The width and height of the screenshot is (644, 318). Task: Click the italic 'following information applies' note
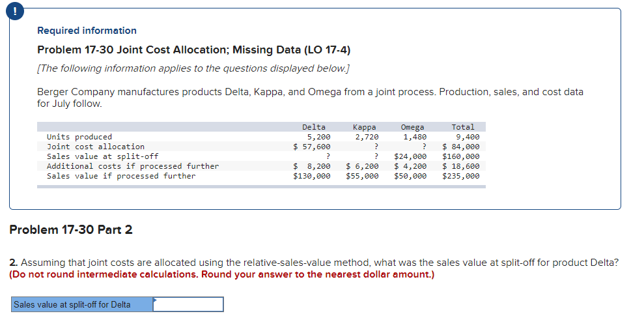pos(194,68)
